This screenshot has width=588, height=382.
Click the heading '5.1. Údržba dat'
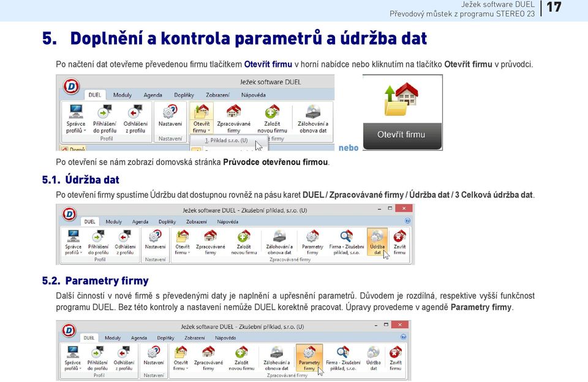(81, 180)
